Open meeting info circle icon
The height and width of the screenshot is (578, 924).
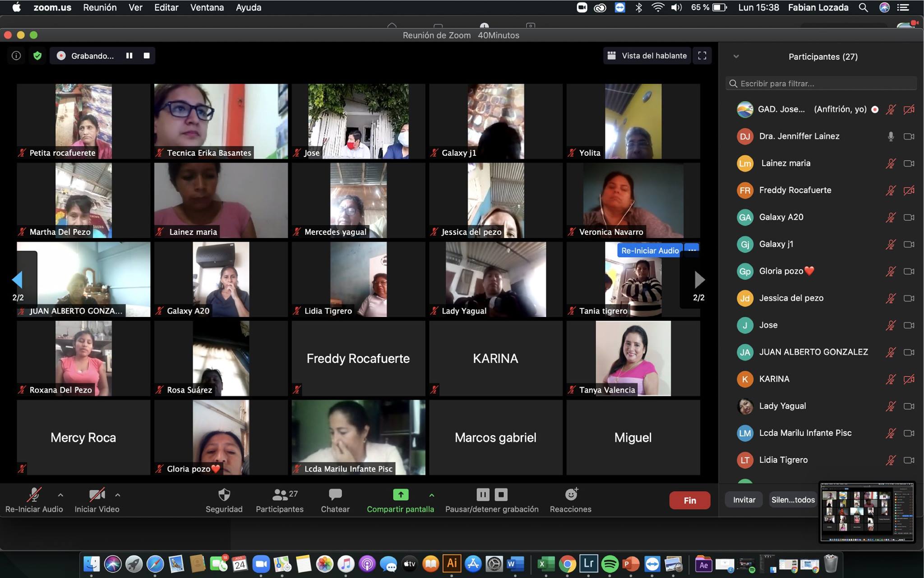[16, 56]
